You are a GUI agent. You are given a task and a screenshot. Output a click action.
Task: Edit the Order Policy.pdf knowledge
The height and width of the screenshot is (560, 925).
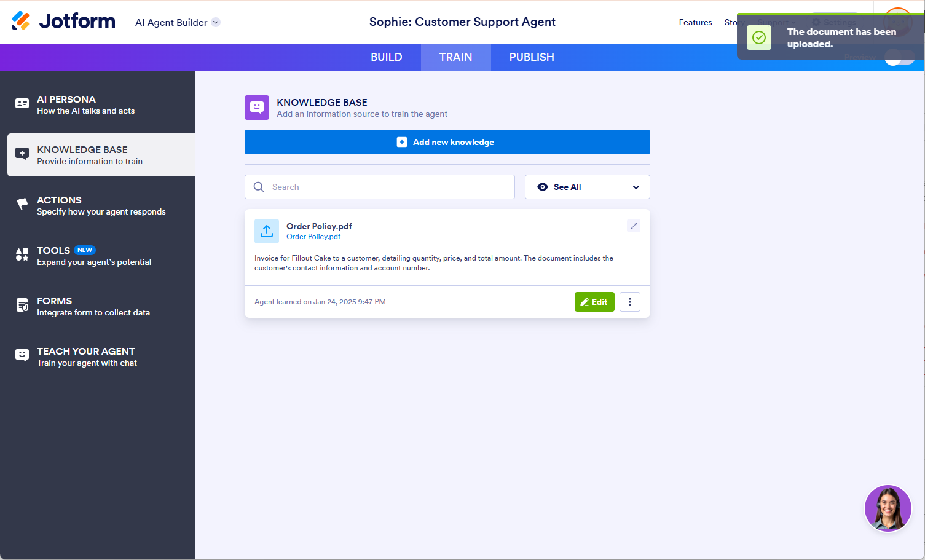pos(594,302)
